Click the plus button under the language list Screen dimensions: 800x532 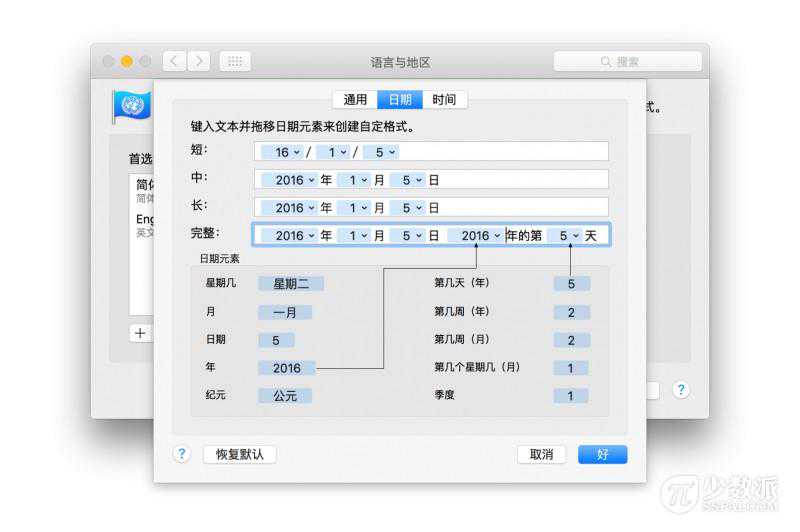click(x=140, y=334)
